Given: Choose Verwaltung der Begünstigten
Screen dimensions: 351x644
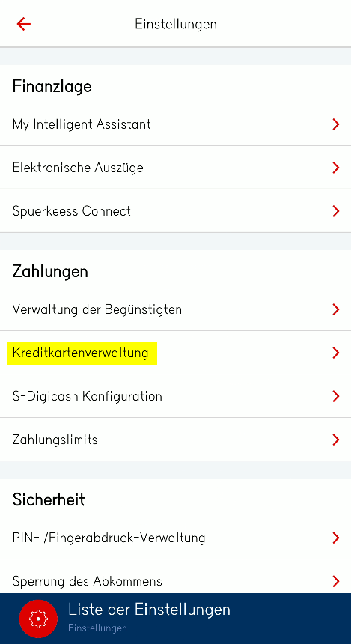Looking at the screenshot, I should click(175, 309).
